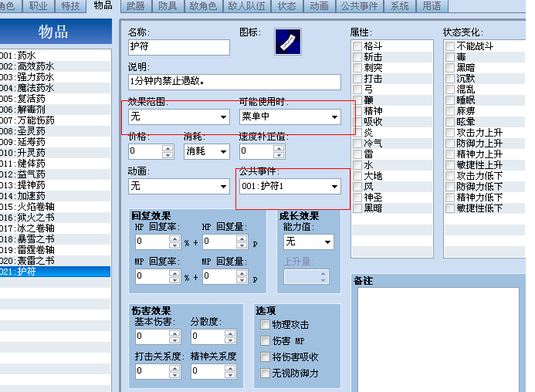Select 021:护符 in the item list

pos(56,272)
